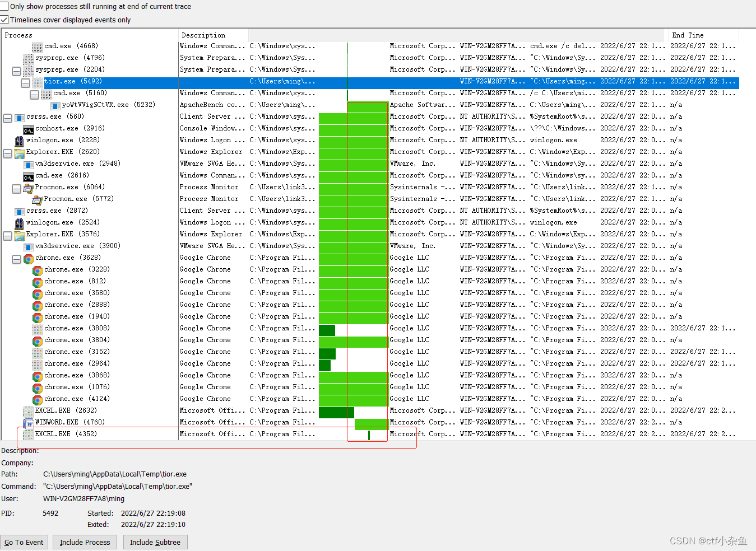756x551 pixels.
Task: Click the yoWtVVigSCtVR.exe (5232) process icon
Action: 55,105
